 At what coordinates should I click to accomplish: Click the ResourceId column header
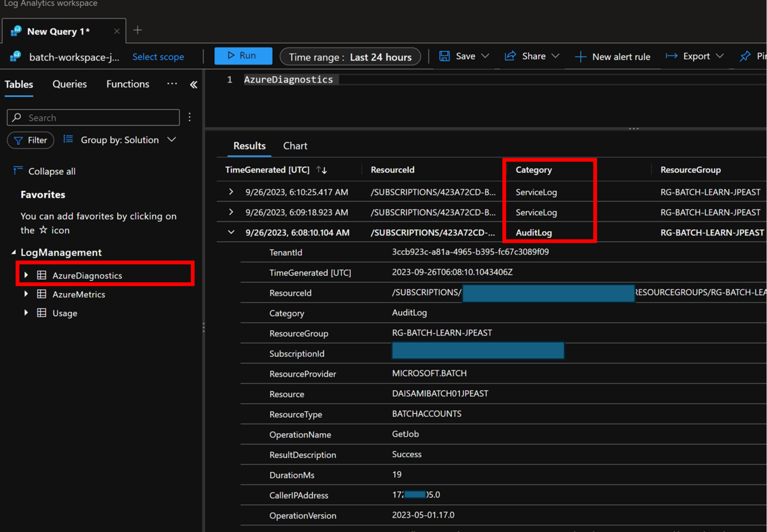[x=392, y=170]
